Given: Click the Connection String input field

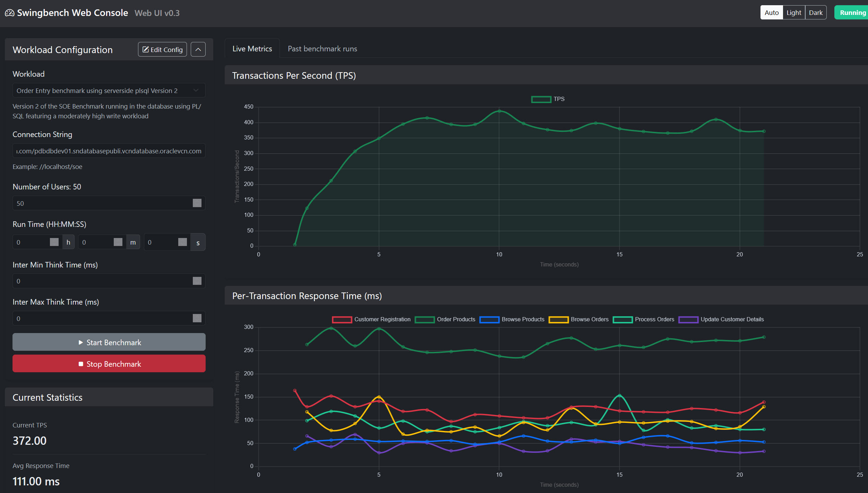Looking at the screenshot, I should [109, 151].
